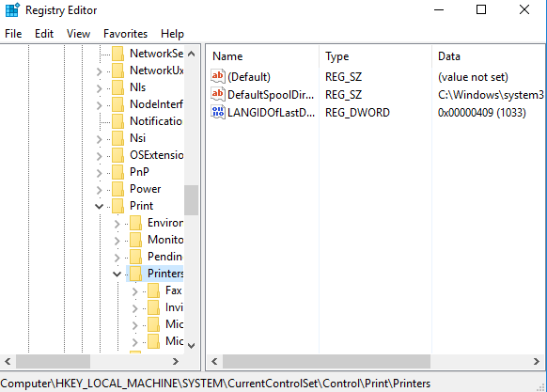The width and height of the screenshot is (547, 392).
Task: Click the LANGIDOfLastDefaultDevmode DWORD value icon
Action: coord(218,112)
